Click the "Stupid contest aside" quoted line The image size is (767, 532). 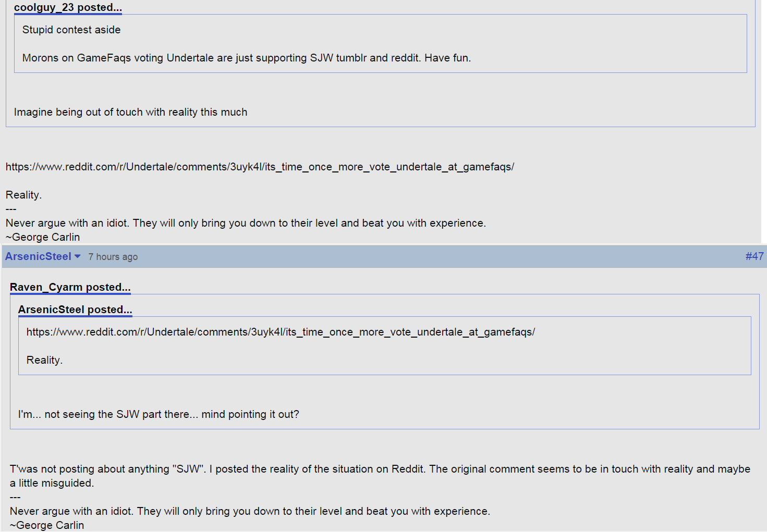(x=71, y=30)
